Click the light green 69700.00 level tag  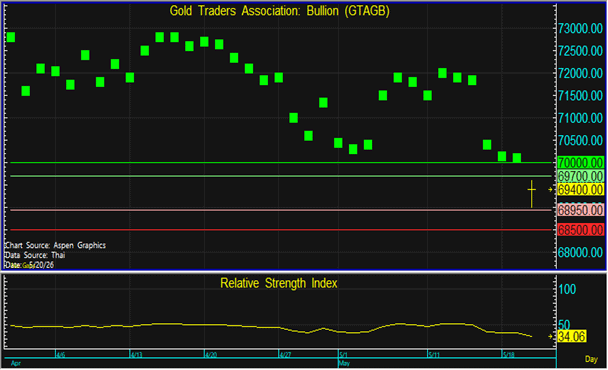pyautogui.click(x=580, y=176)
